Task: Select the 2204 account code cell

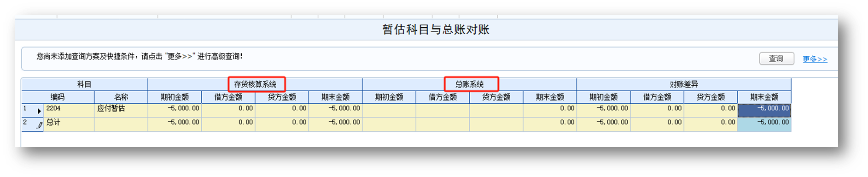Action: coord(69,111)
